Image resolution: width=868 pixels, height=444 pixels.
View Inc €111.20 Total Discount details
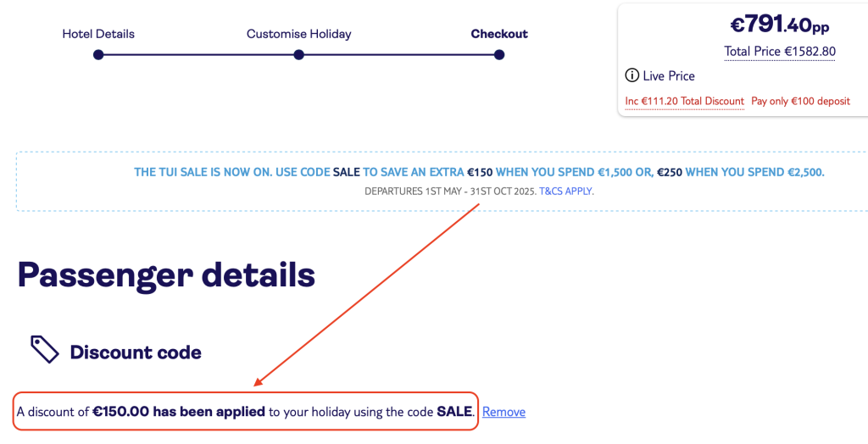pos(684,102)
